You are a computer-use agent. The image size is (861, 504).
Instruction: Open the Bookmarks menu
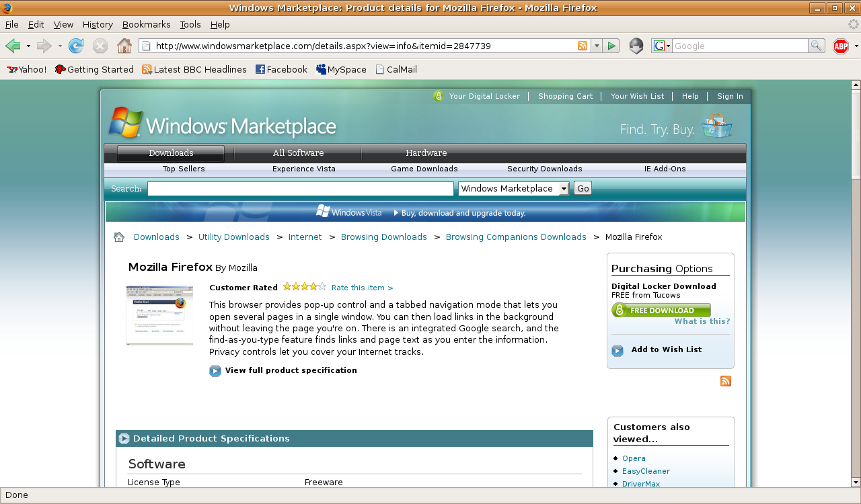146,24
